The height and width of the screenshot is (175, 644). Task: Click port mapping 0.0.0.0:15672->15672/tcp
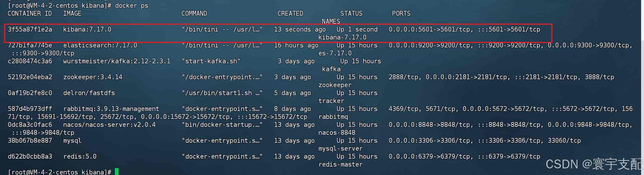187,117
